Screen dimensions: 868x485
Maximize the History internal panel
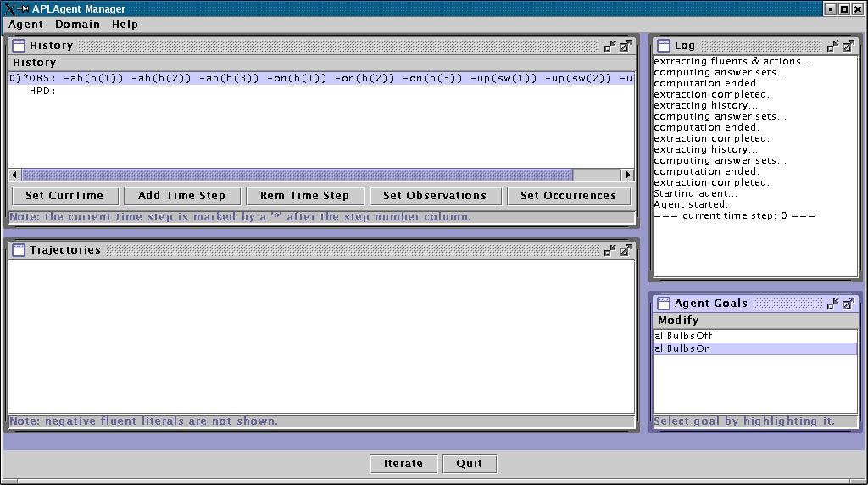click(625, 46)
